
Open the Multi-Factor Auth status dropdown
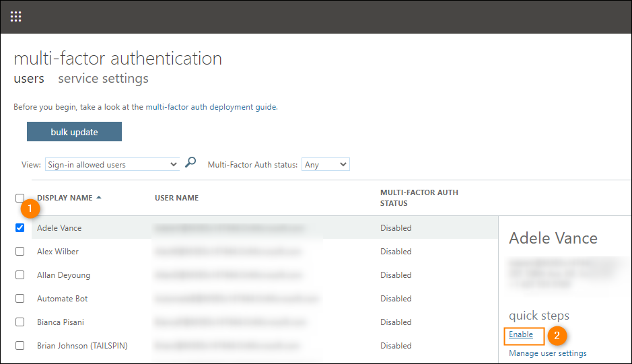[326, 164]
